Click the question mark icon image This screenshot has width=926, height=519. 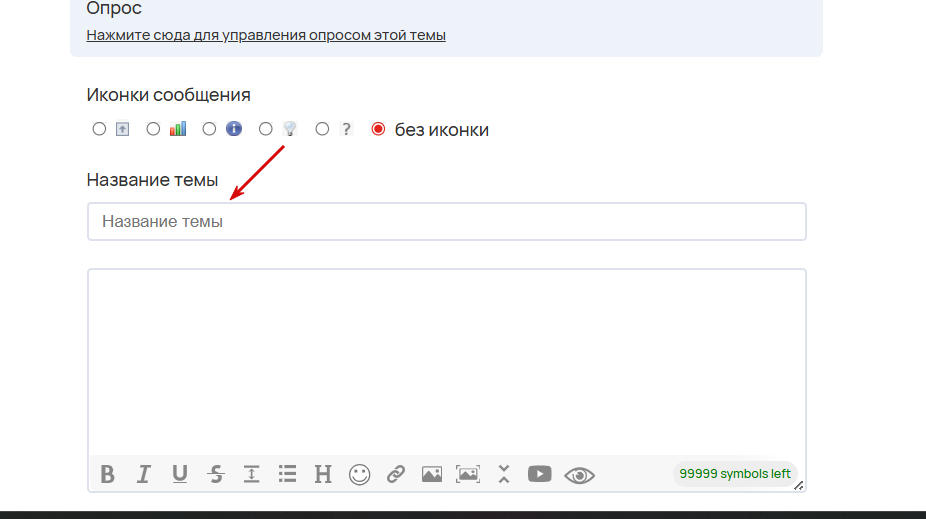(x=346, y=129)
